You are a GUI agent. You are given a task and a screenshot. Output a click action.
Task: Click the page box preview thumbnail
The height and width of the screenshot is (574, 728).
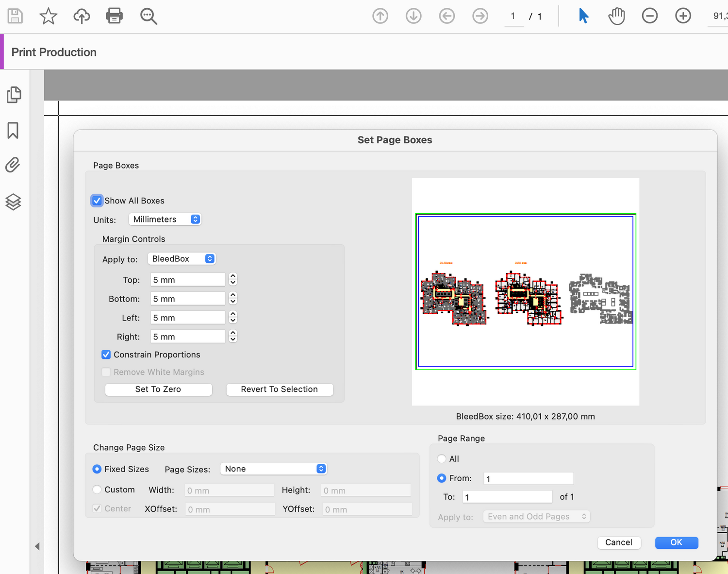pyautogui.click(x=526, y=292)
